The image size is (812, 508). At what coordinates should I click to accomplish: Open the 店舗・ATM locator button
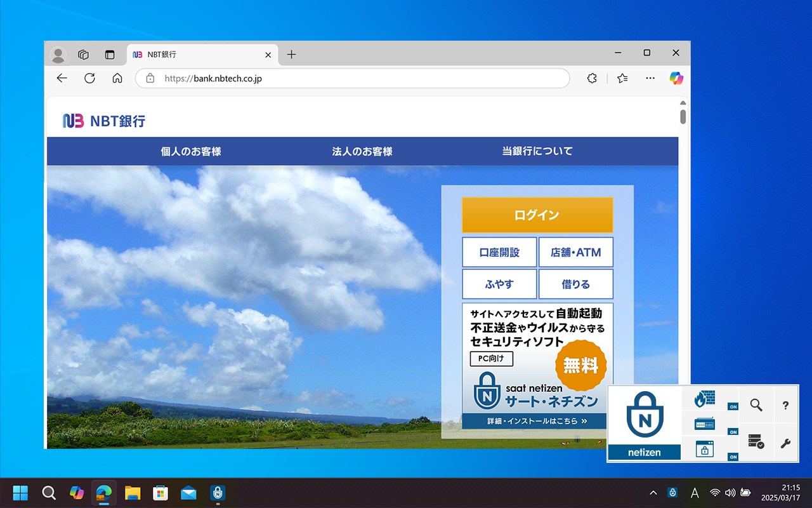click(x=576, y=252)
